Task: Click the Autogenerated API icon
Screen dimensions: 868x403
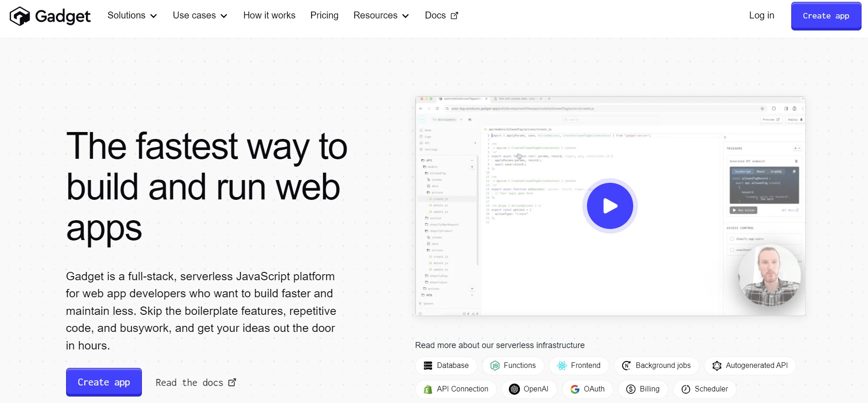Action: [x=717, y=366]
